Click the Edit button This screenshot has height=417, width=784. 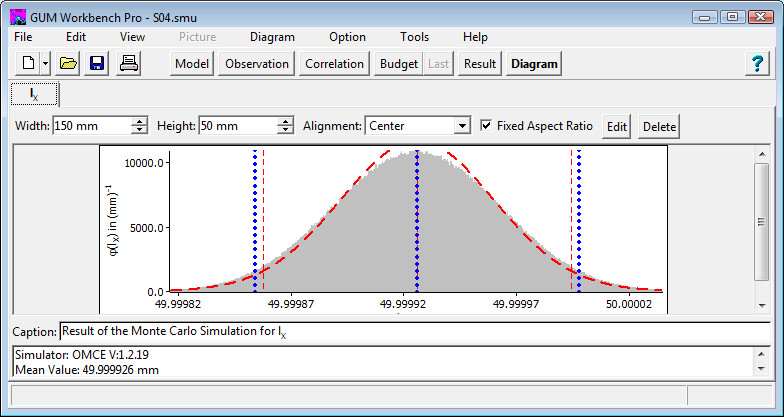tap(617, 127)
